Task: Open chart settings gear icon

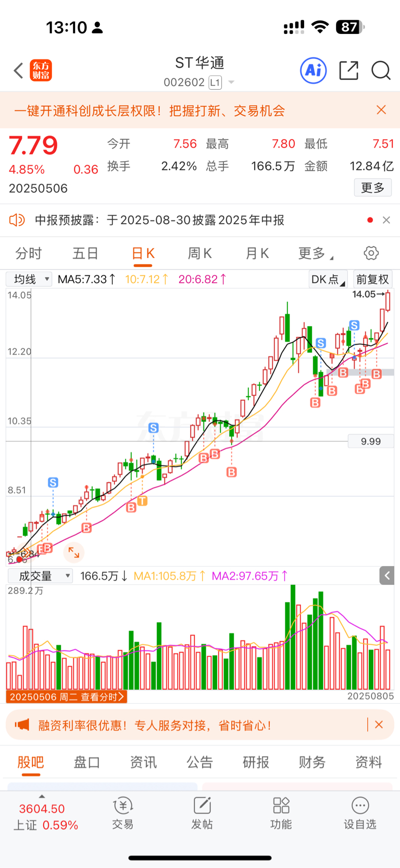Action: point(371,253)
